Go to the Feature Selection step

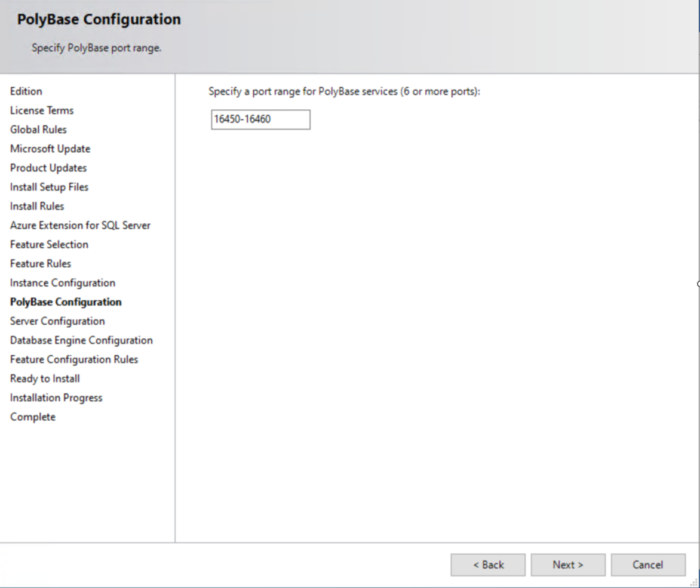(48, 244)
